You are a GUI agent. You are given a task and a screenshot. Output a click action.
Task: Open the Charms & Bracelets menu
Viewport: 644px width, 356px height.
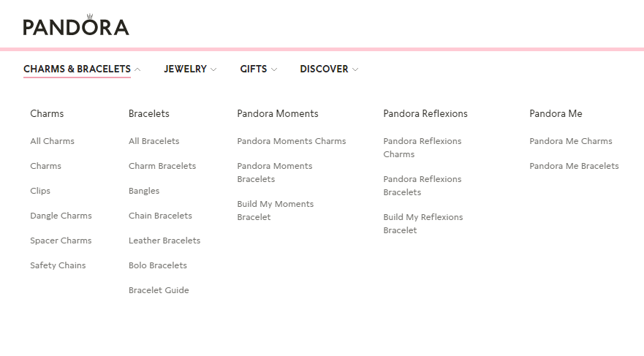77,69
